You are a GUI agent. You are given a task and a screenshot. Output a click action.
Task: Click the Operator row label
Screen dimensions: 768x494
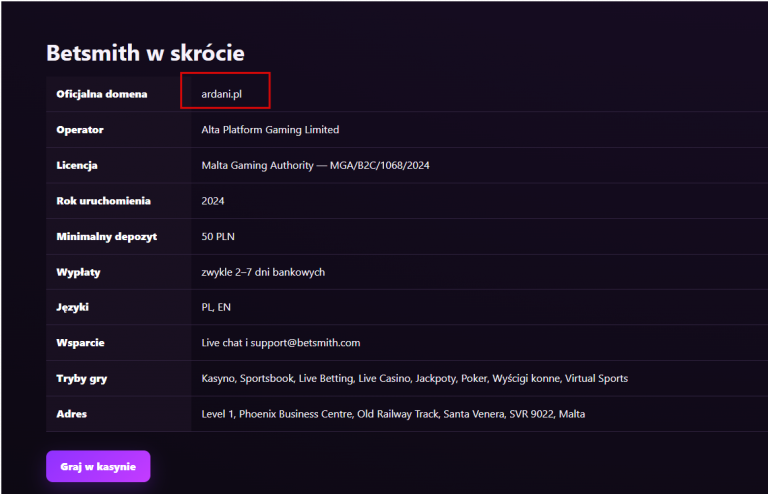coord(80,130)
